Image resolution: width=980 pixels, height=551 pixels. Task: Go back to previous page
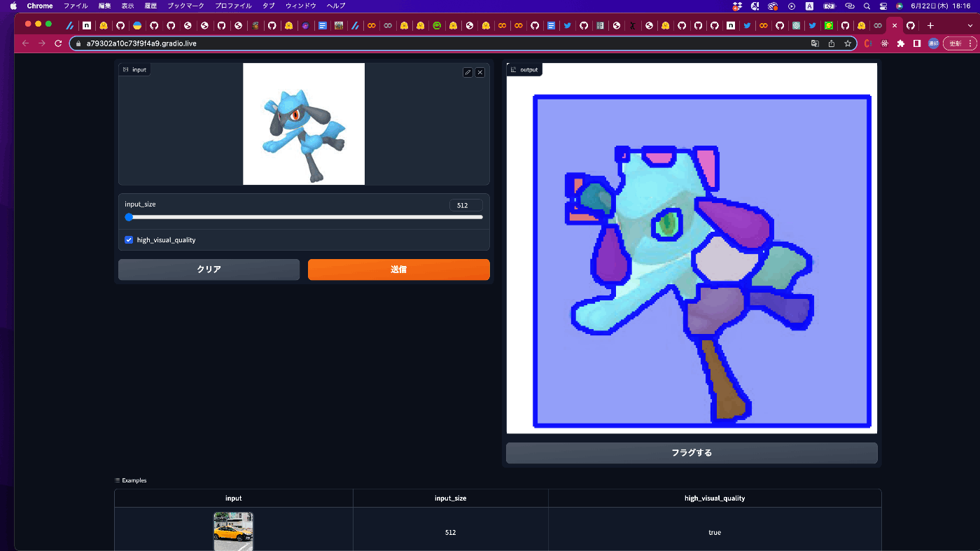26,43
